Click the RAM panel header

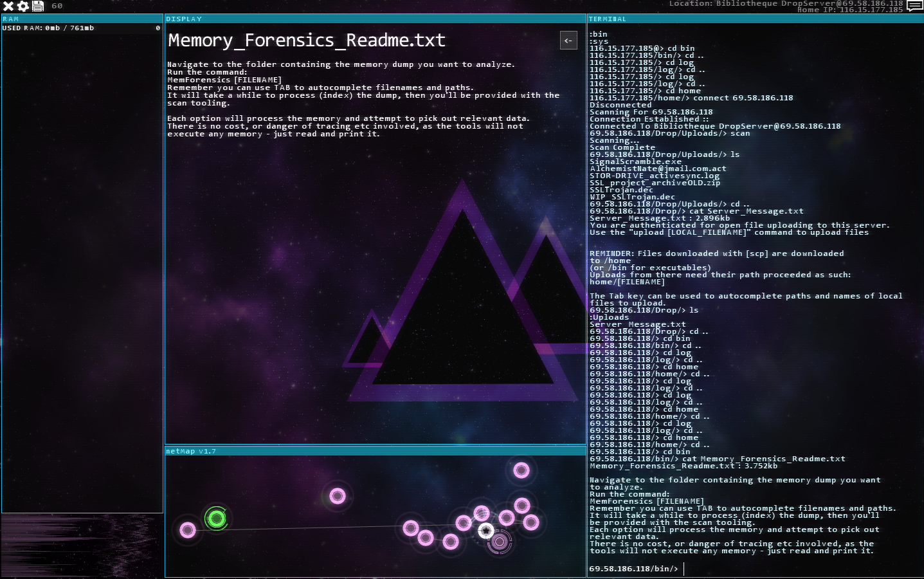(x=82, y=19)
